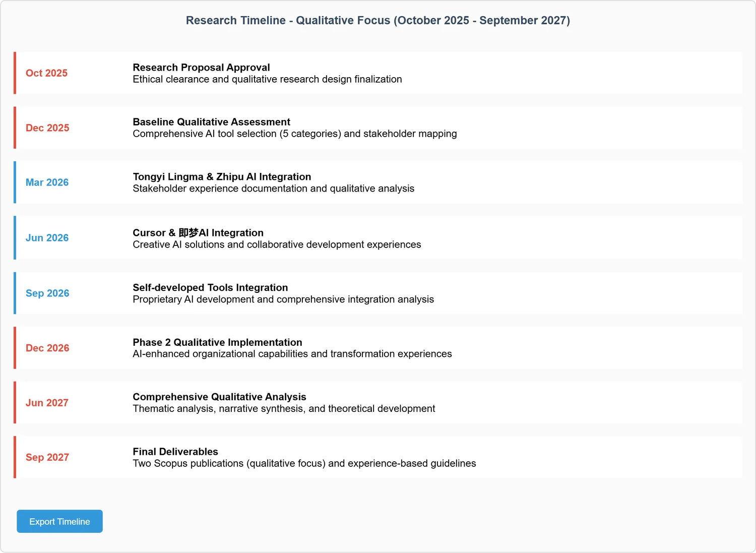Click the Two Scopus publications description text
The image size is (756, 553).
304,463
